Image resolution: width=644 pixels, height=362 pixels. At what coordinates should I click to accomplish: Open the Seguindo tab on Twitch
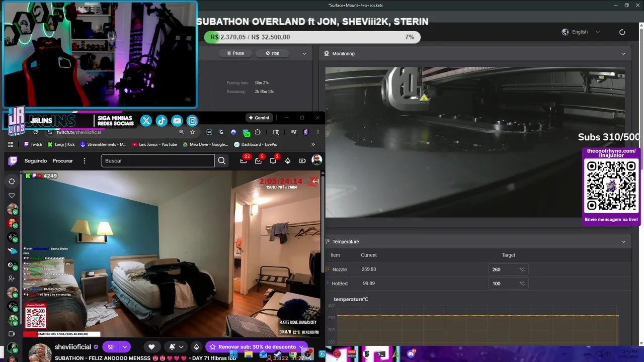pyautogui.click(x=36, y=161)
